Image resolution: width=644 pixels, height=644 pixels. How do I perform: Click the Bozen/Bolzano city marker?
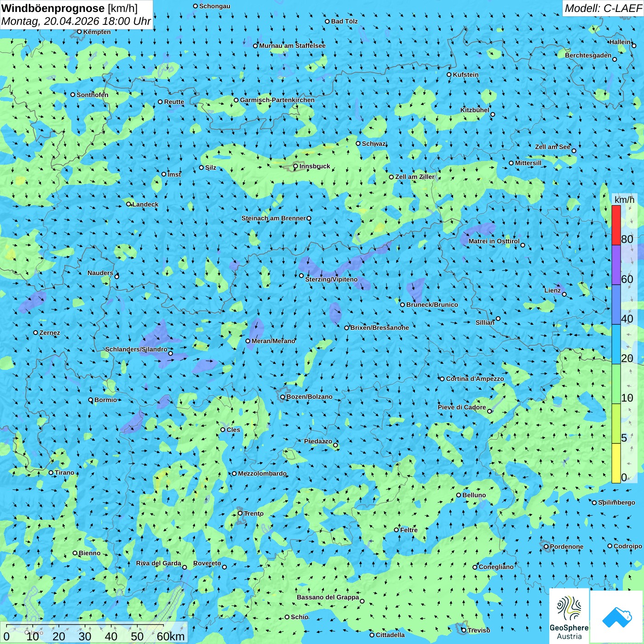pos(283,397)
